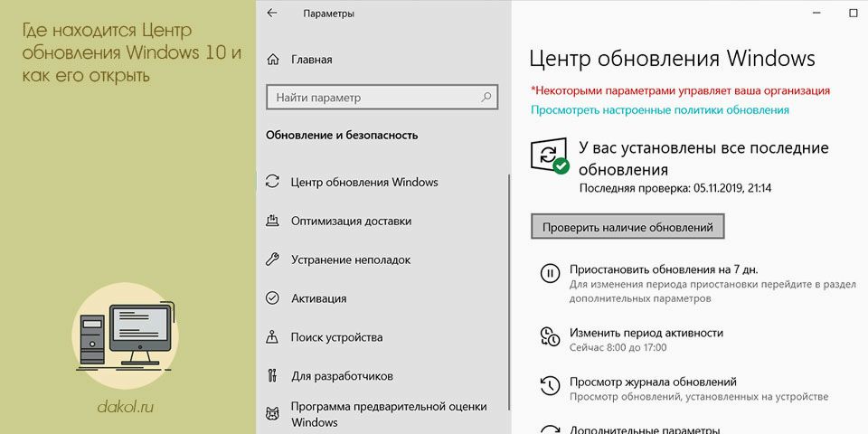Click the tools icon beside Для разработчиков

point(272,375)
